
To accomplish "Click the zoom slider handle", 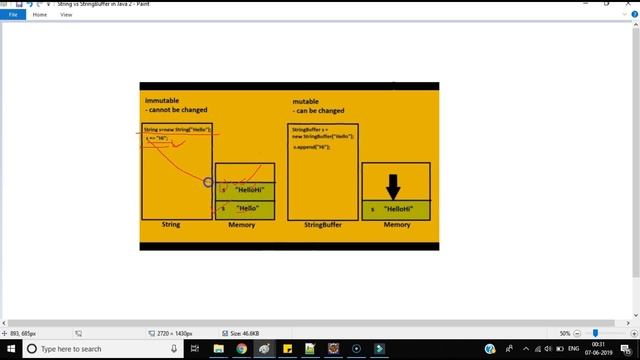I will (596, 333).
